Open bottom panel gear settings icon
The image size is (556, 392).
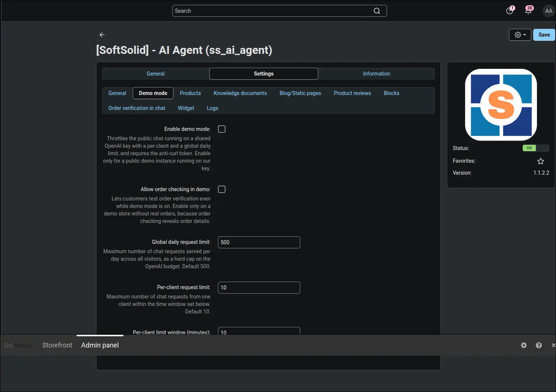[524, 345]
